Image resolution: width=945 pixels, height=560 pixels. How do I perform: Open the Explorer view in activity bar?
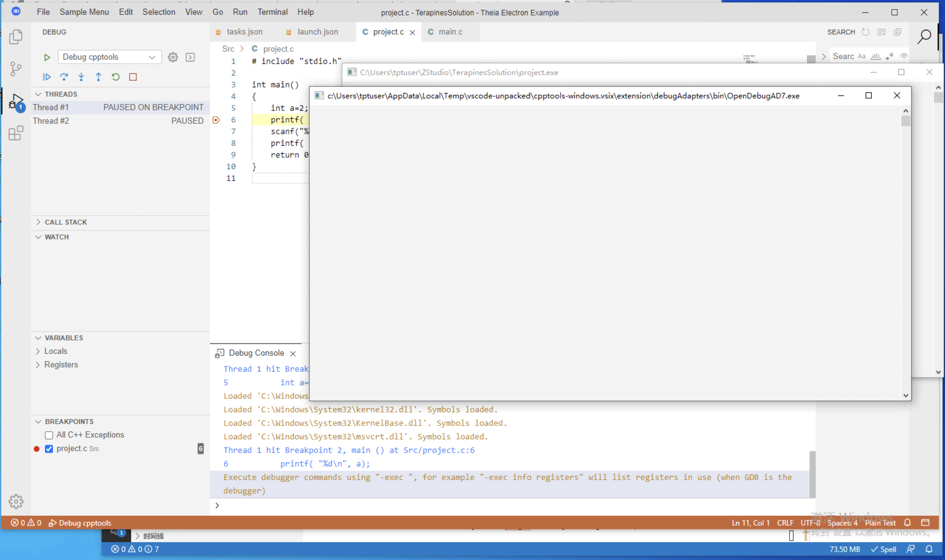click(x=16, y=37)
